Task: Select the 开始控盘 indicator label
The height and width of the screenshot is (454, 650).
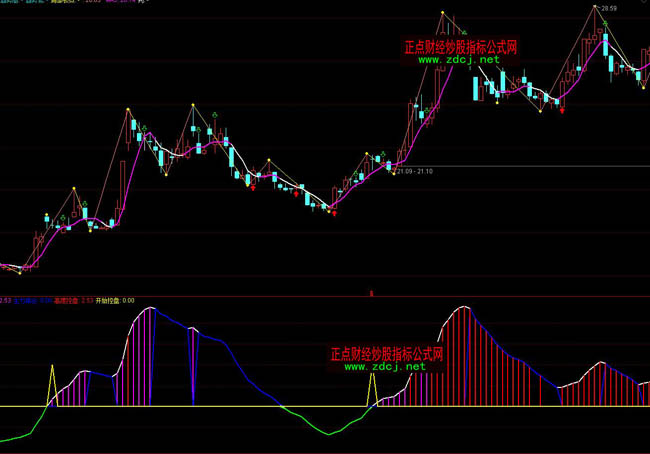Action: point(108,299)
